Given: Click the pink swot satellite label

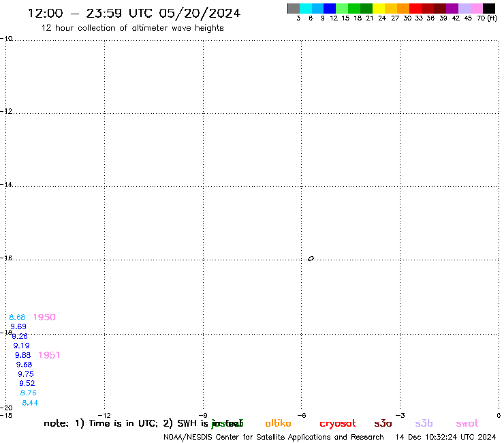Looking at the screenshot, I should point(467,423).
